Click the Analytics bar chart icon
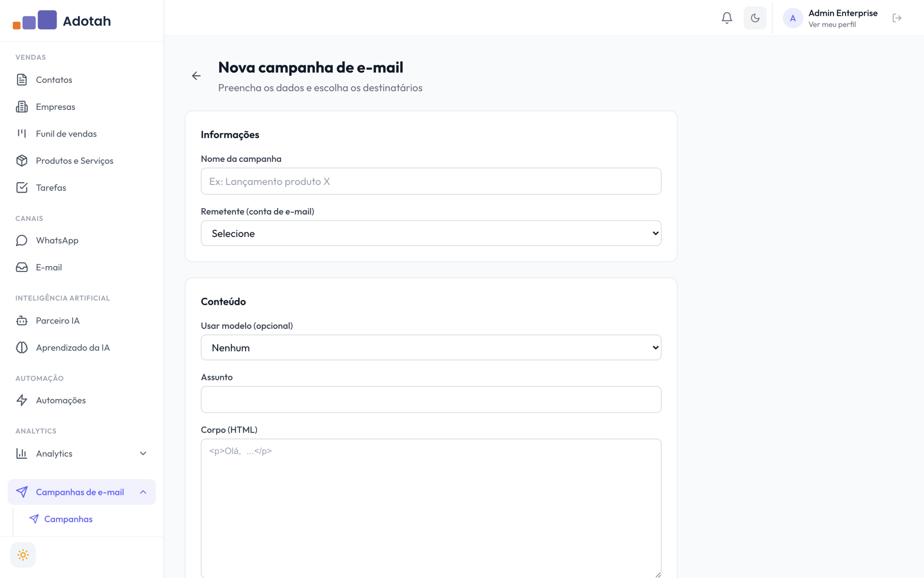The height and width of the screenshot is (578, 924). (x=22, y=453)
